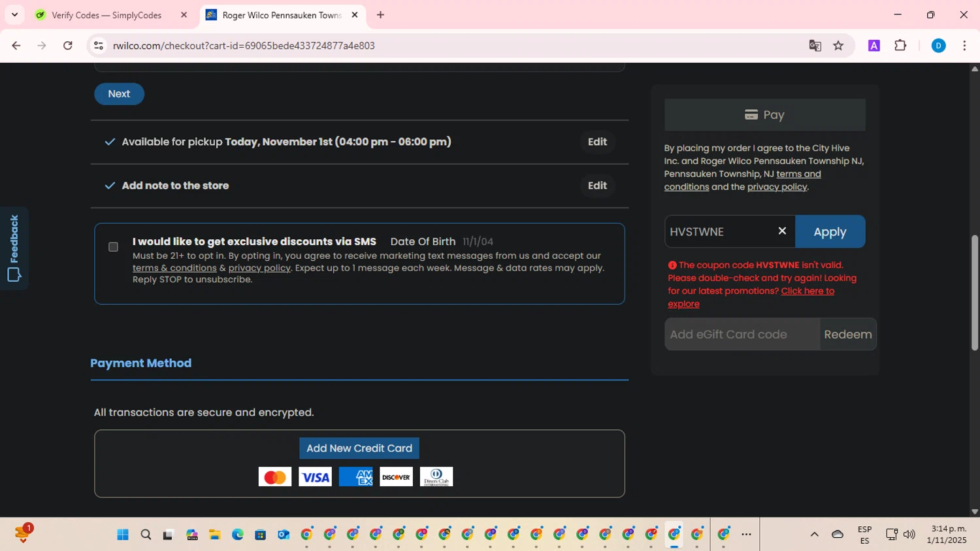The height and width of the screenshot is (551, 980).
Task: Close the Verify Codes — SimplyCodes tab
Action: pyautogui.click(x=184, y=15)
